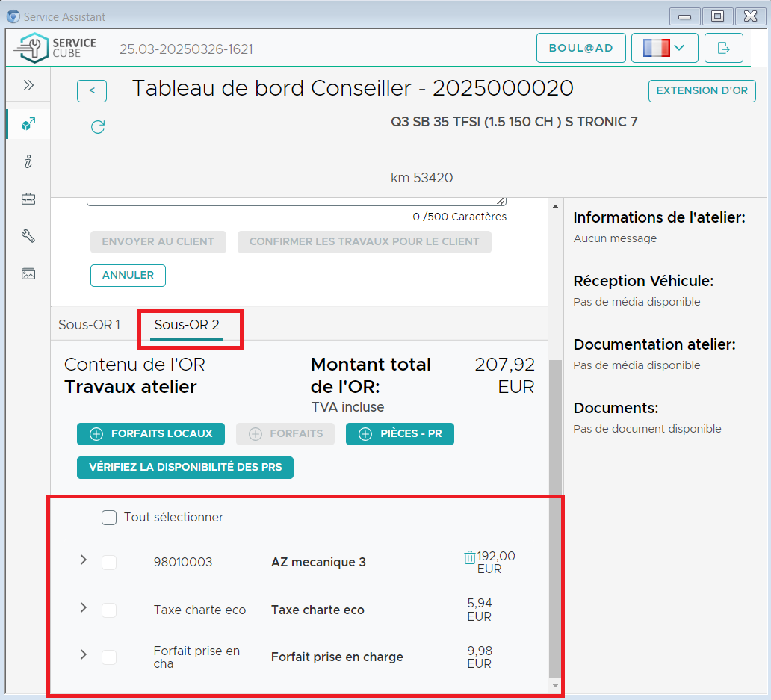Click the 98010003 code text
This screenshot has height=700, width=771.
pyautogui.click(x=183, y=563)
